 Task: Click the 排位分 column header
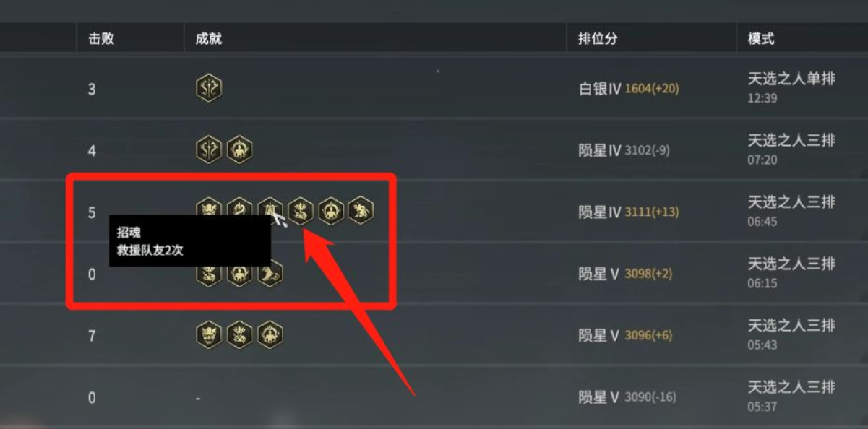click(598, 39)
